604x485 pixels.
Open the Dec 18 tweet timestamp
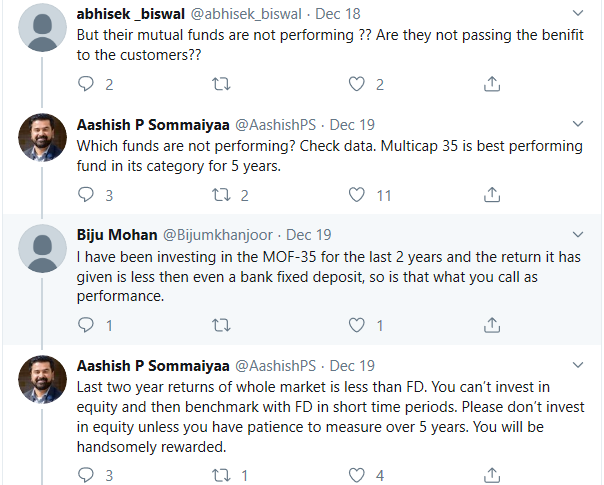338,14
